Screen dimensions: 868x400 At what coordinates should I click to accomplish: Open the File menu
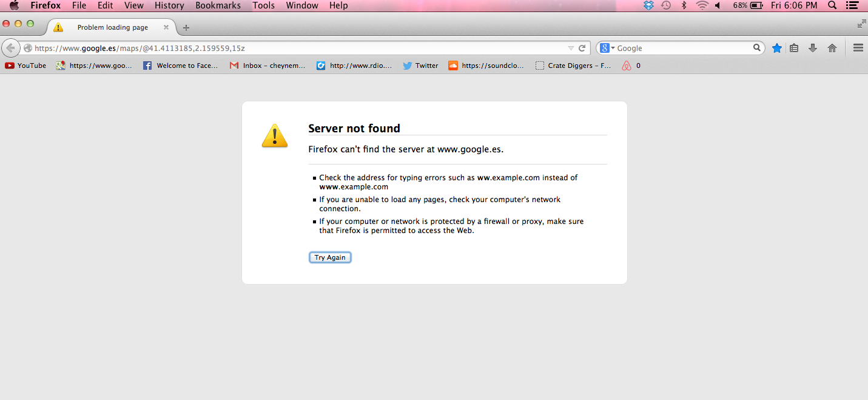[x=79, y=5]
